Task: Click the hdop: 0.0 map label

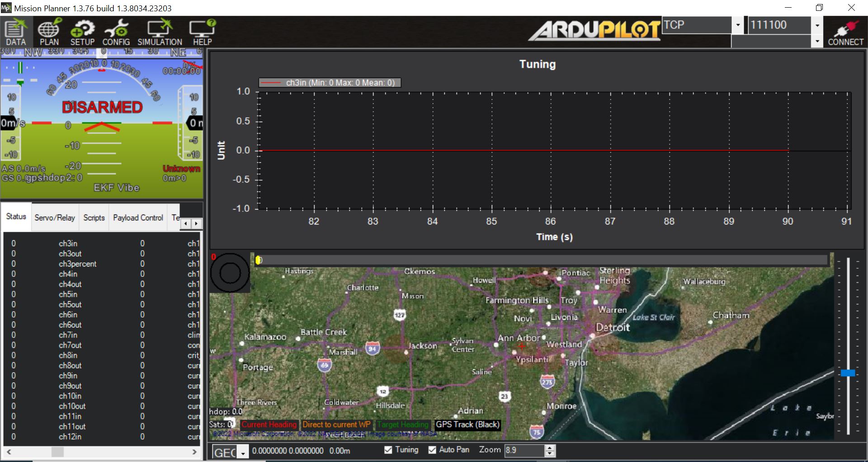Action: (226, 411)
